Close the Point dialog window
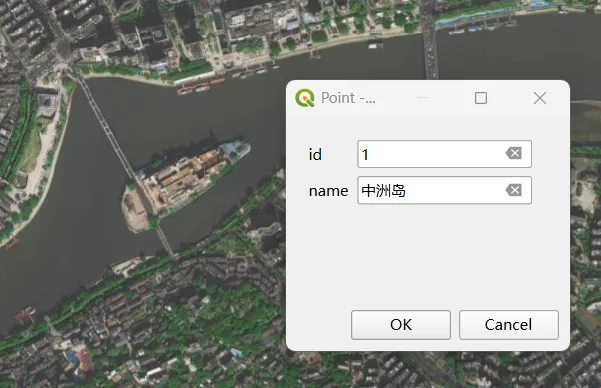Image resolution: width=601 pixels, height=388 pixels. point(540,98)
